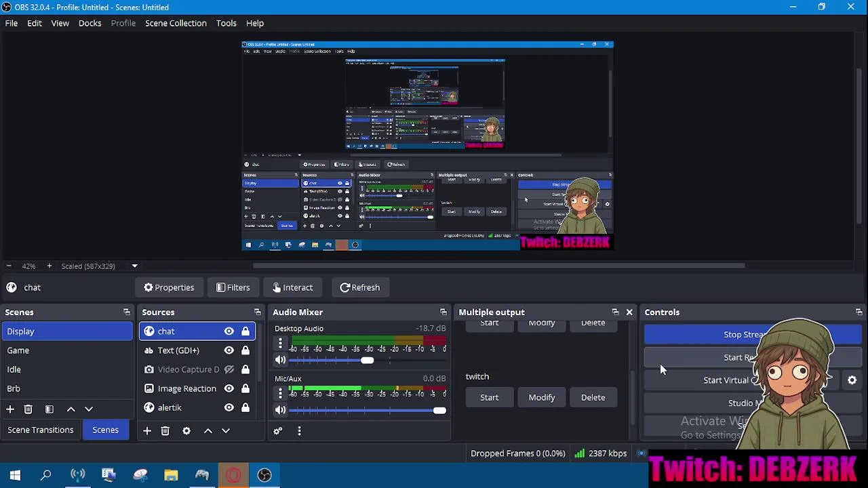Unlock the chat source
This screenshot has width=868, height=488.
point(245,331)
